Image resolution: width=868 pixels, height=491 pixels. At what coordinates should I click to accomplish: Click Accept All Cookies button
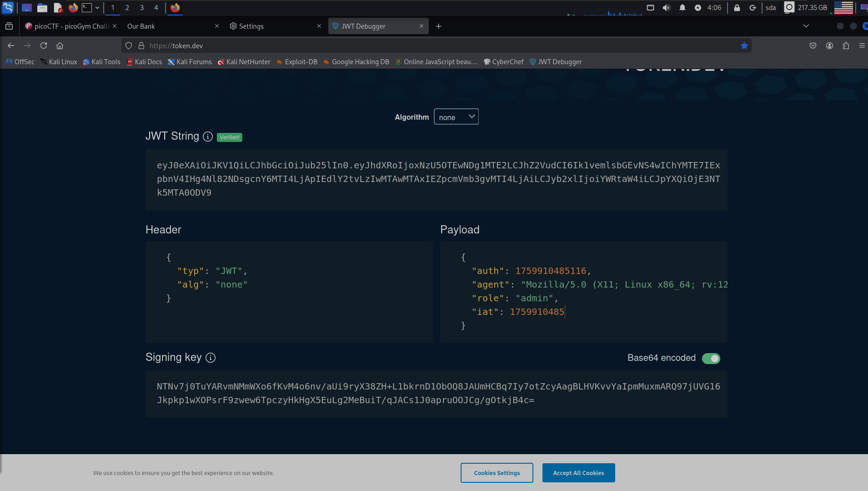578,473
